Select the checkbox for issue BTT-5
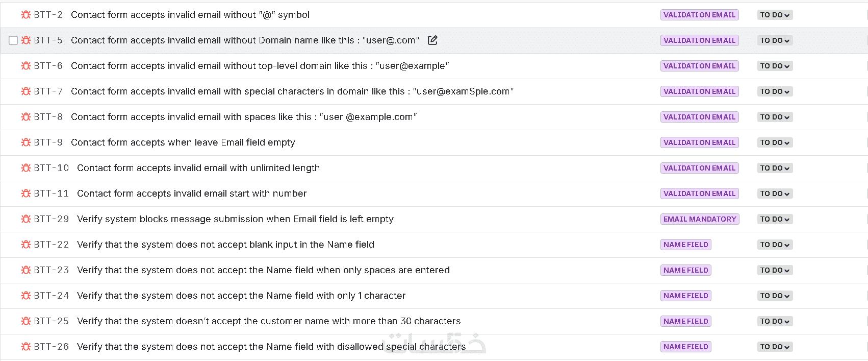 coord(13,40)
